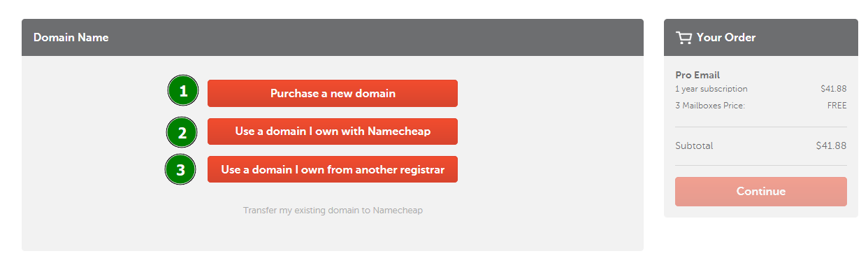Screen dimensions: 868x256
Task: Choose Use a domain I own with Namecheap
Action: pos(333,131)
